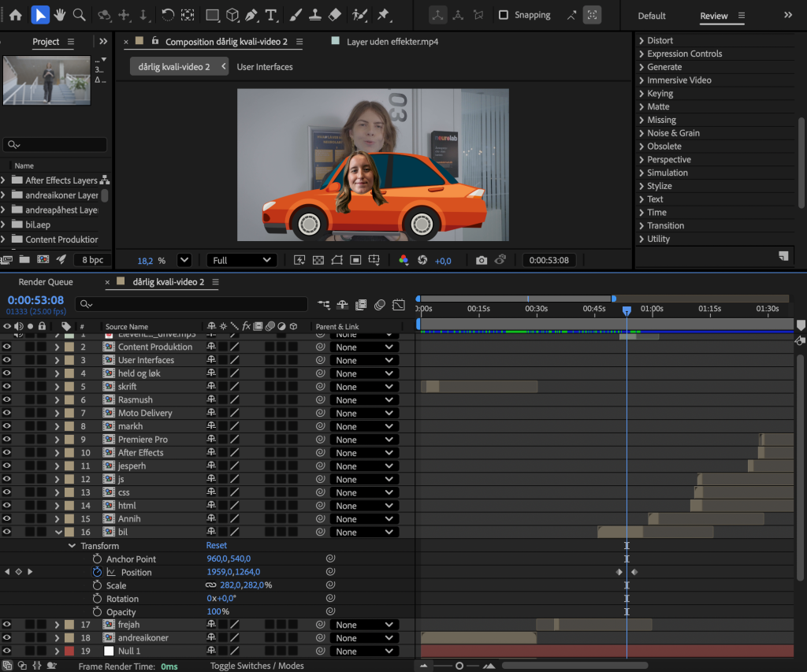Click Toggle Switches / Modes button
This screenshot has height=672, width=807.
point(257,666)
